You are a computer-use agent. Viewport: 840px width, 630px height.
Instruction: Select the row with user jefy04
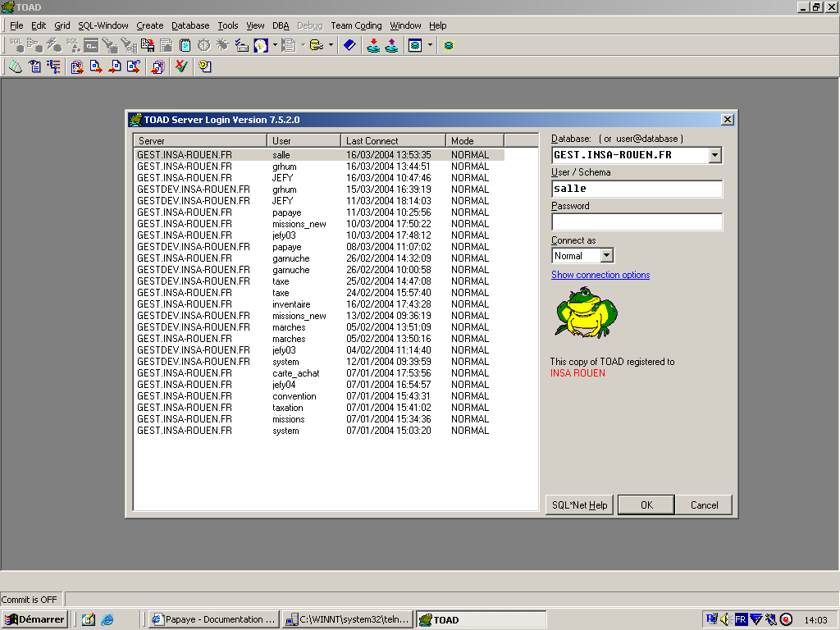[x=319, y=385]
